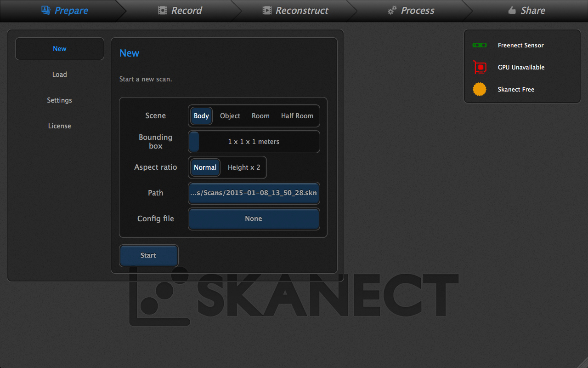Open the License section

[x=60, y=126]
